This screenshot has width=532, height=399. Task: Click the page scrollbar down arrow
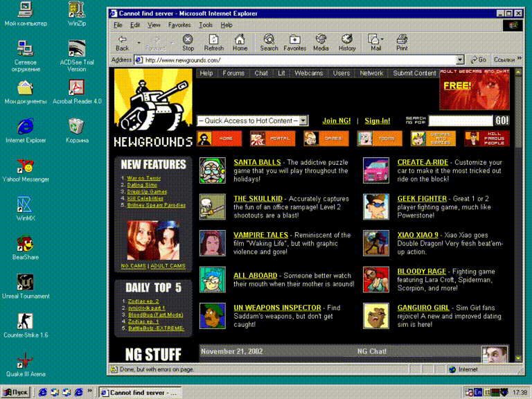518,358
